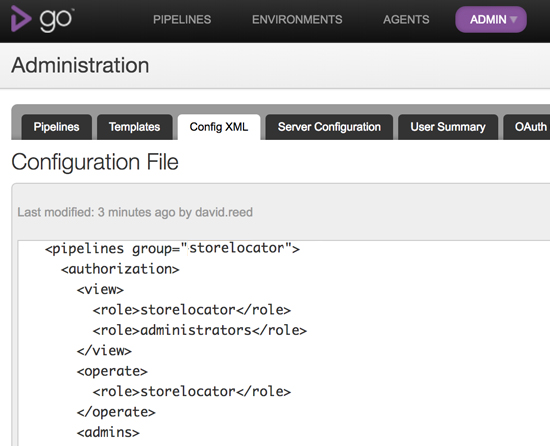Image resolution: width=550 pixels, height=446 pixels.
Task: Switch to the Pipelines admin tab
Action: (56, 127)
